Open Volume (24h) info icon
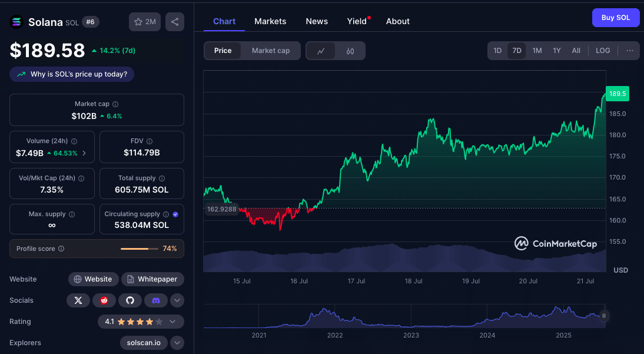Image resolution: width=644 pixels, height=354 pixels. [74, 141]
